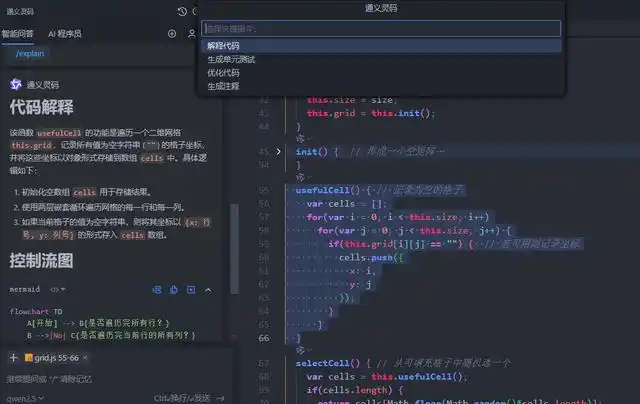Switch to the AI 程序员 tab
Image resolution: width=640 pixels, height=404 pixels.
pyautogui.click(x=64, y=34)
